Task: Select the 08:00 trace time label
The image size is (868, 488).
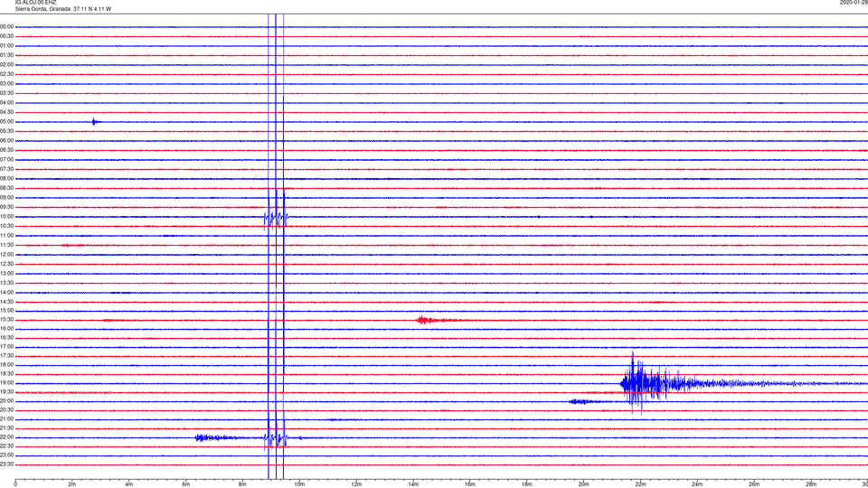Action: (x=6, y=179)
